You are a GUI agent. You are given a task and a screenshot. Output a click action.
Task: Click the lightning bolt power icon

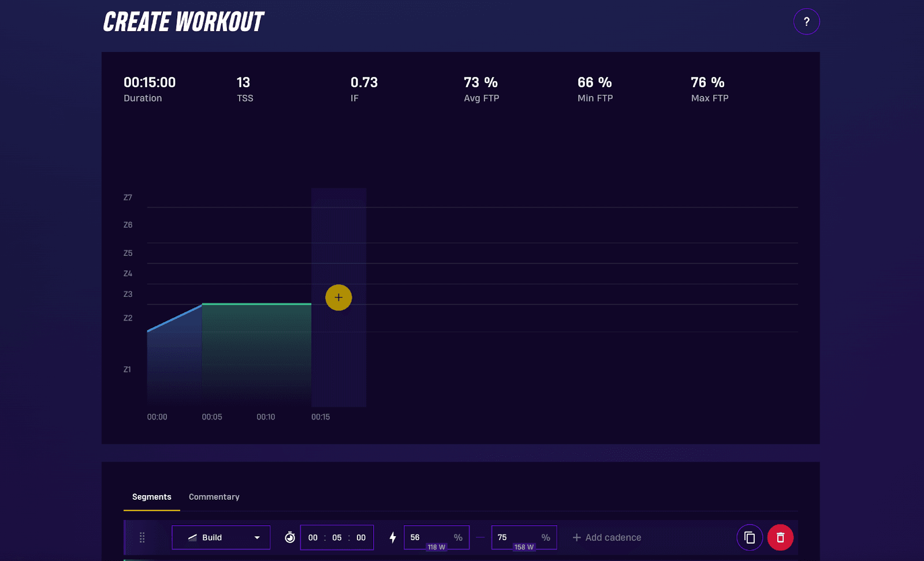click(393, 537)
